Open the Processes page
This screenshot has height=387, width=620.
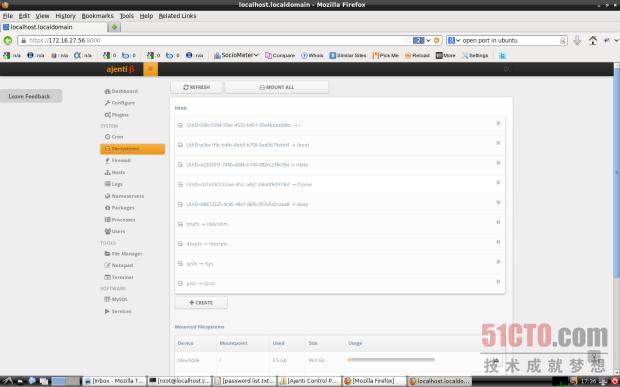point(120,220)
